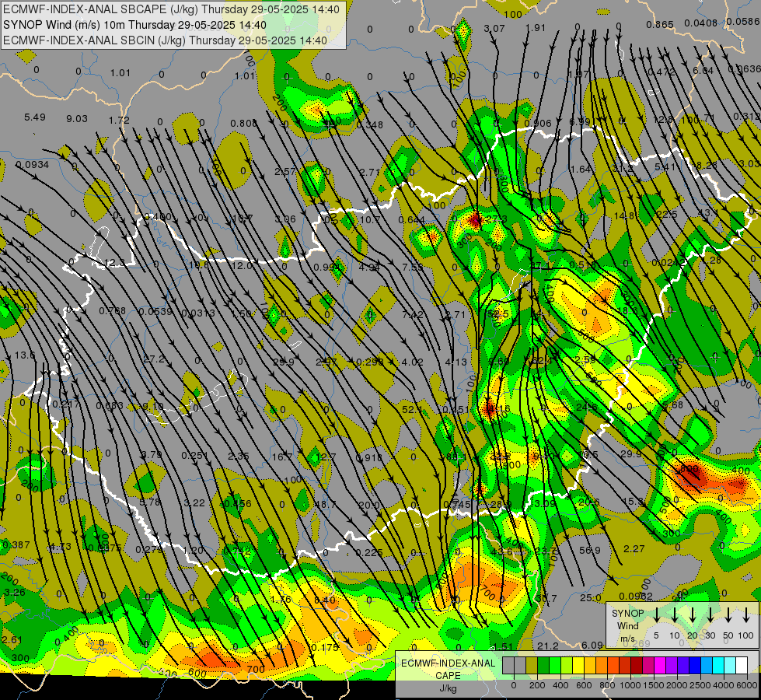Click the 27.2 value on the map
This screenshot has width=761, height=700.
click(154, 359)
